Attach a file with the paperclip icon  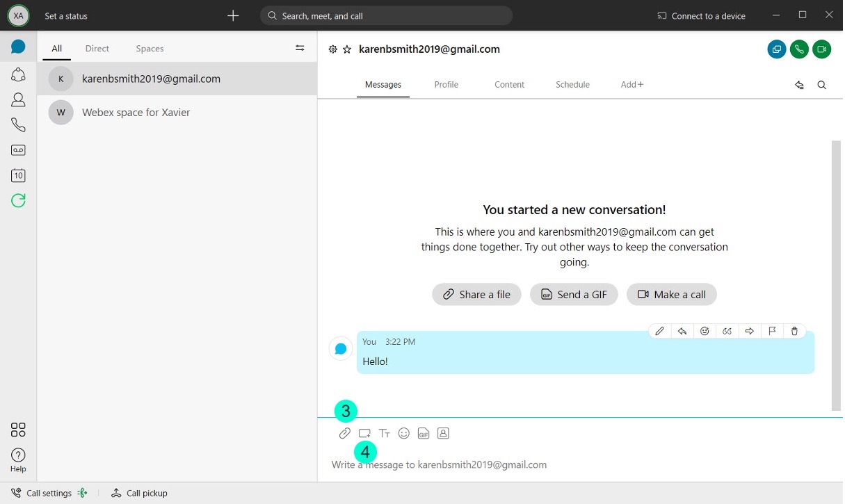tap(345, 433)
